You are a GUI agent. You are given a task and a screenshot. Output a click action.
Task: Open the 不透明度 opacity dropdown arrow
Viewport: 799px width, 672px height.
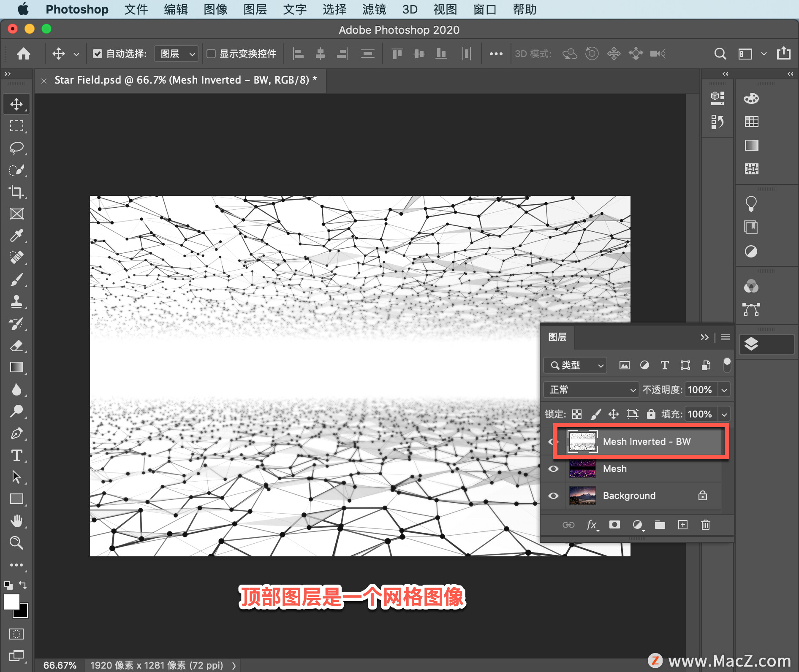click(724, 390)
